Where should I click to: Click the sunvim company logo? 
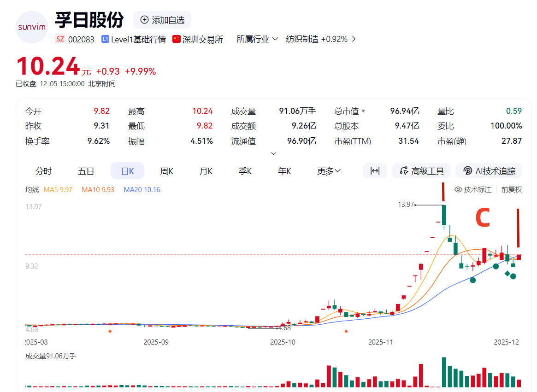(32, 27)
